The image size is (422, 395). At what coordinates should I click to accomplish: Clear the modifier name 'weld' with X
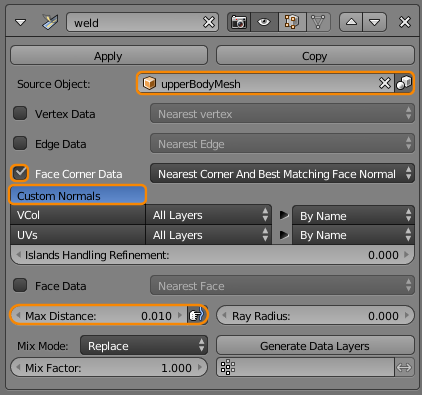pos(209,22)
